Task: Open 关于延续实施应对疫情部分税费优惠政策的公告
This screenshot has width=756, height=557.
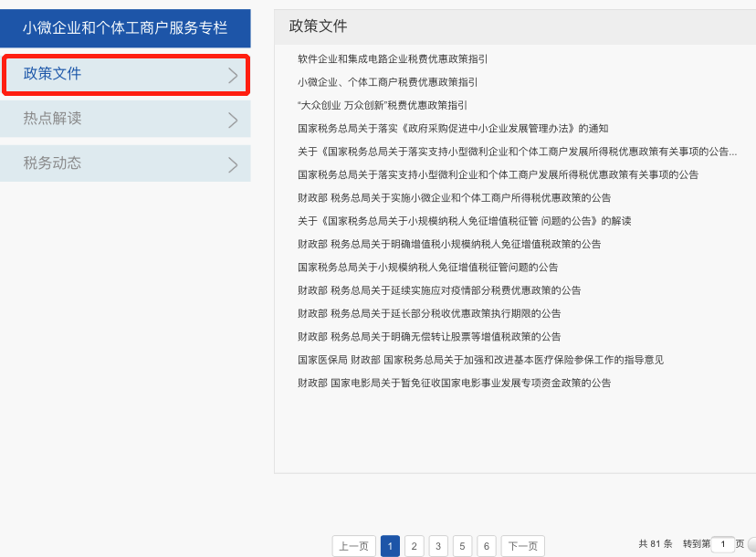Action: point(439,290)
